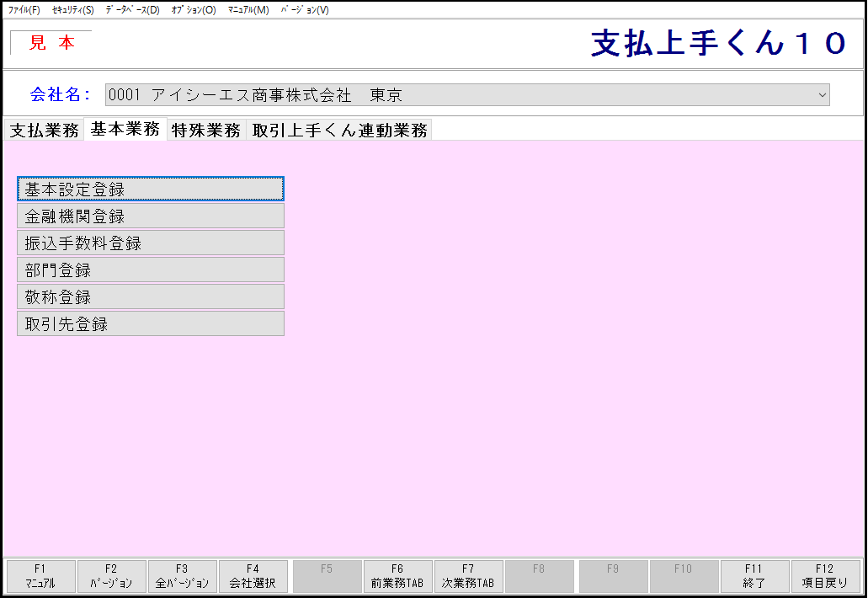Open the マニュアル(M) menu

click(248, 10)
